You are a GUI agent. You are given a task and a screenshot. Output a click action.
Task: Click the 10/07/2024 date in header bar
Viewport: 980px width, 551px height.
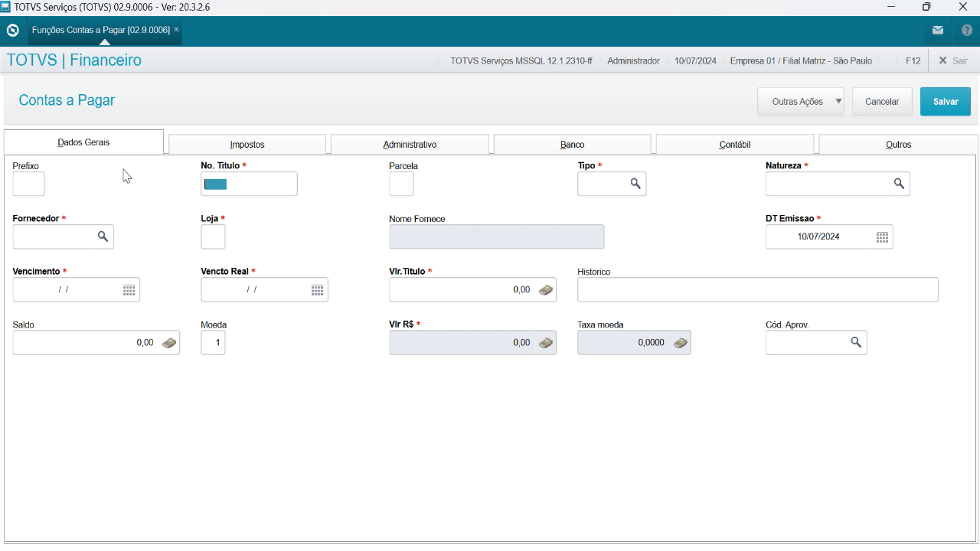click(x=695, y=60)
